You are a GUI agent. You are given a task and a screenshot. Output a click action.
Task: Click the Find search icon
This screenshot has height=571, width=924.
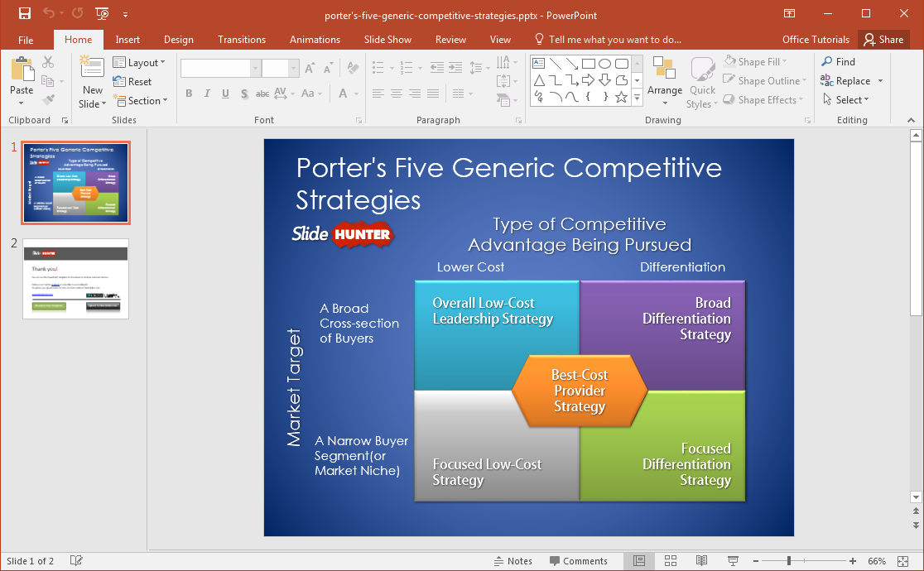tap(838, 62)
